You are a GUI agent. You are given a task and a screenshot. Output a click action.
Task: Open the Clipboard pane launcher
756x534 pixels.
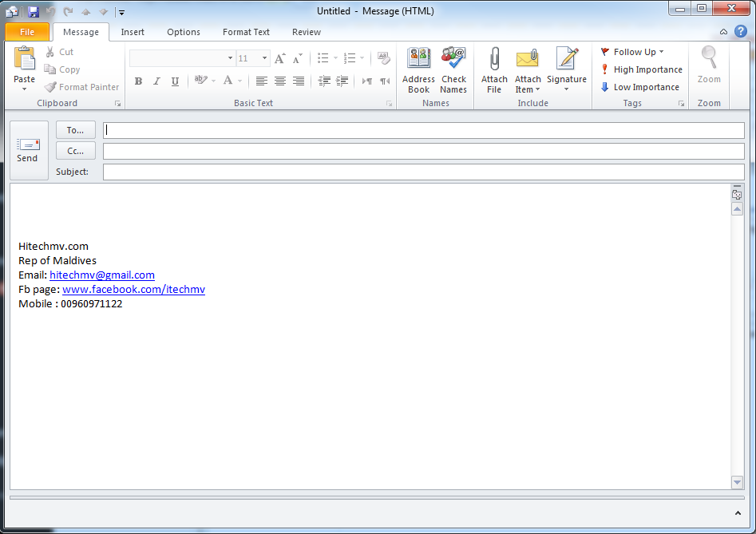pyautogui.click(x=117, y=104)
